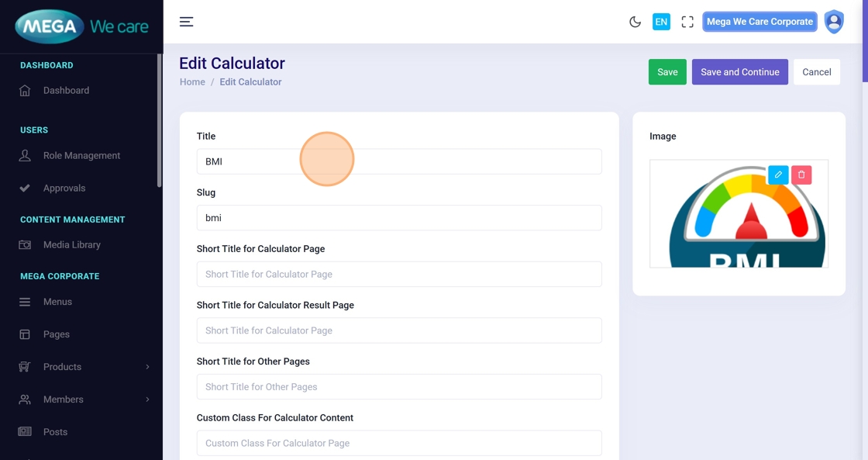
Task: Focus the Short Title for Other Pages field
Action: (x=398, y=387)
